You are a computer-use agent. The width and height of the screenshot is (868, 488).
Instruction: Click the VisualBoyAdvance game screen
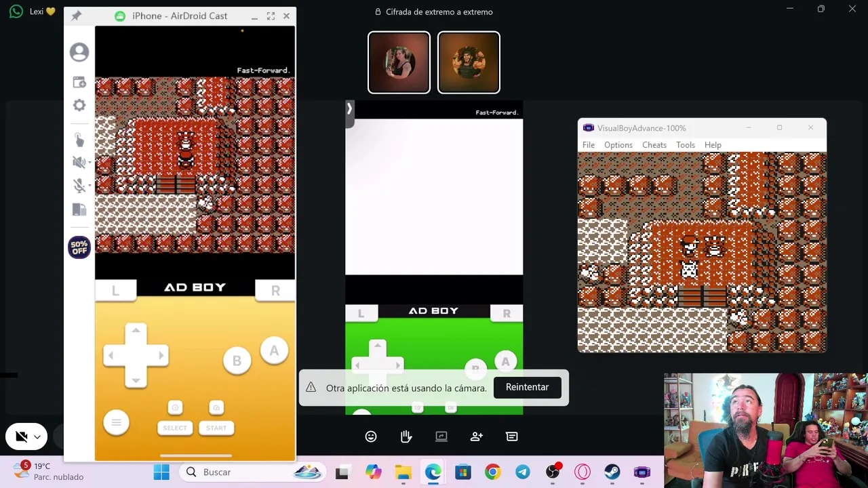coord(702,252)
